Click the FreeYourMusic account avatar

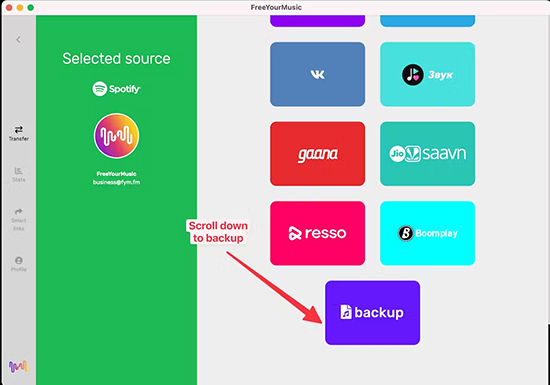click(116, 136)
